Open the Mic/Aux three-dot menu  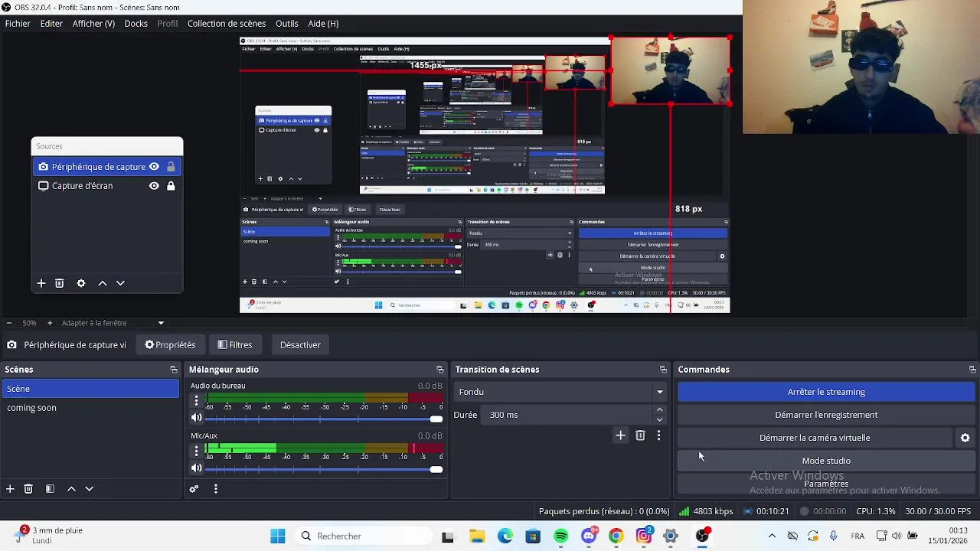tap(196, 451)
